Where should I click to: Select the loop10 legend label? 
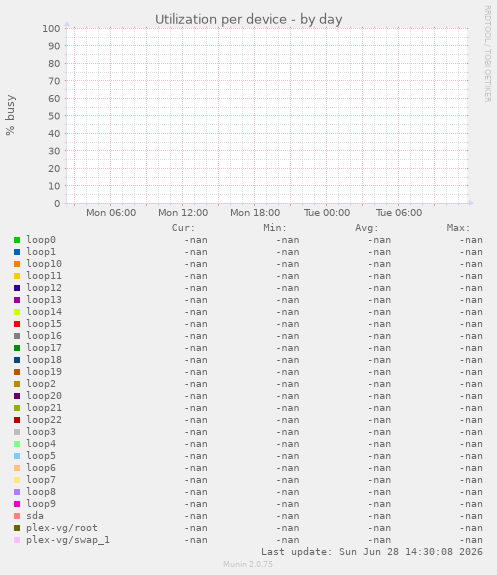point(44,264)
